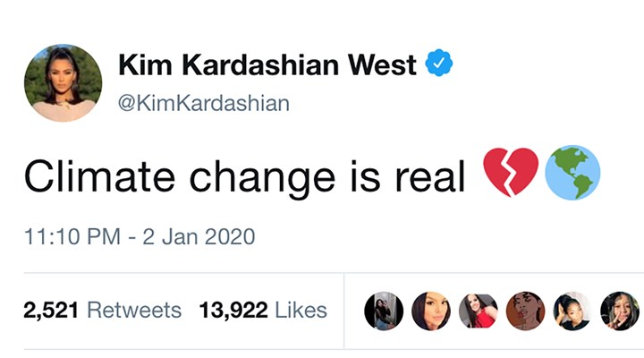Select liker avatar with red top

click(478, 311)
